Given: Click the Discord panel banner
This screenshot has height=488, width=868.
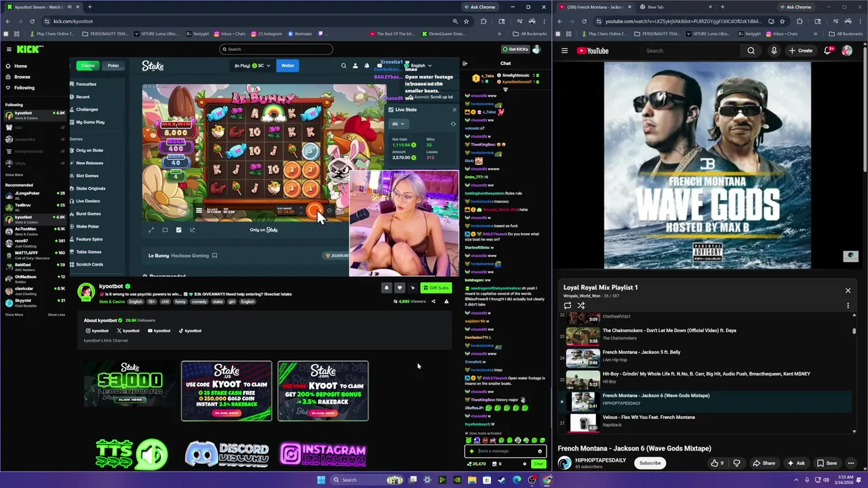Looking at the screenshot, I should click(227, 454).
